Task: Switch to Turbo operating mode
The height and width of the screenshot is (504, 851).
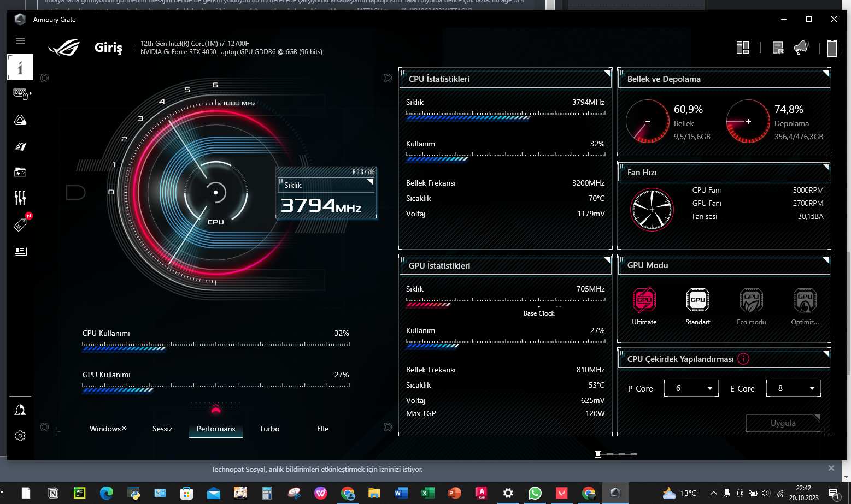Action: pyautogui.click(x=269, y=429)
